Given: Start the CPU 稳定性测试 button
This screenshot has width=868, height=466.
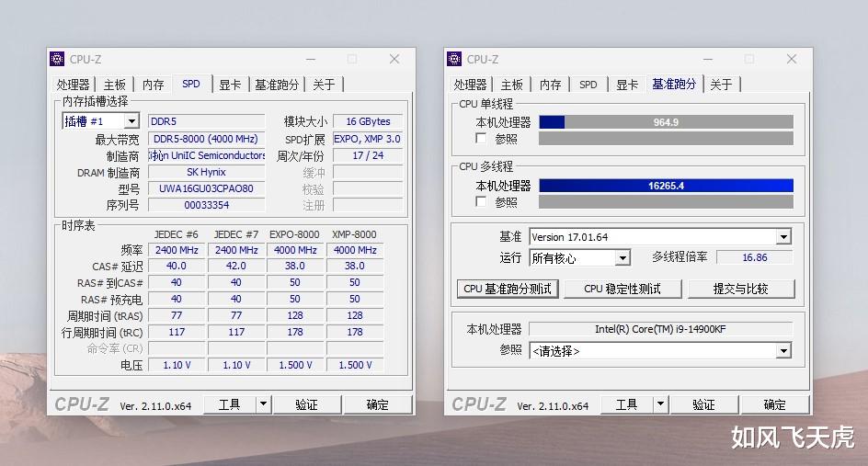Looking at the screenshot, I should (622, 289).
